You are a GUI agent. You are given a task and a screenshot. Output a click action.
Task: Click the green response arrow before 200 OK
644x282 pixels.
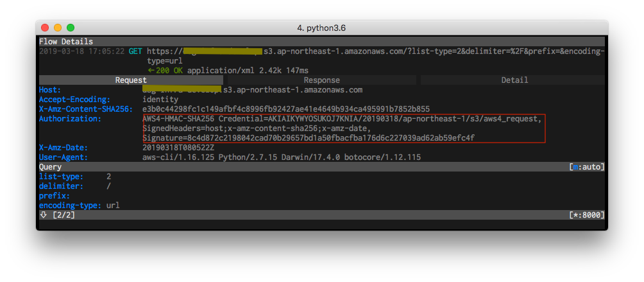tap(151, 71)
